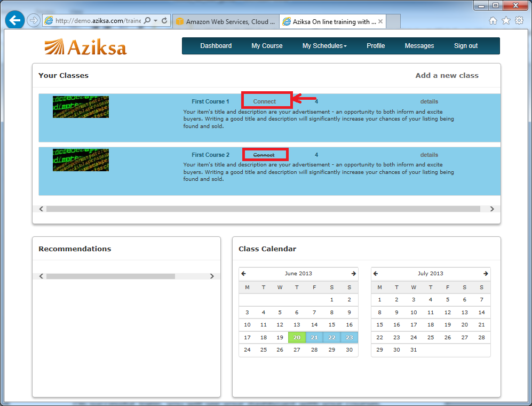Click number 4 in First Course 2 row
This screenshot has height=406, width=532.
point(316,155)
